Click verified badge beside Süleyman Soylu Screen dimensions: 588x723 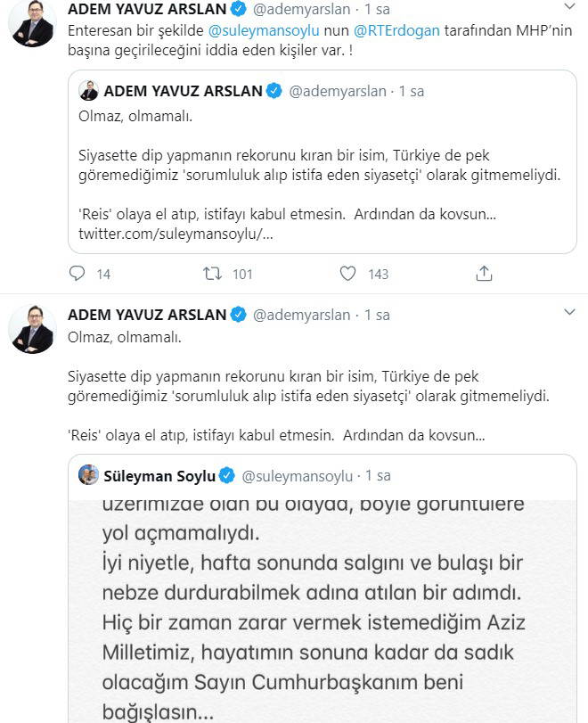[228, 476]
